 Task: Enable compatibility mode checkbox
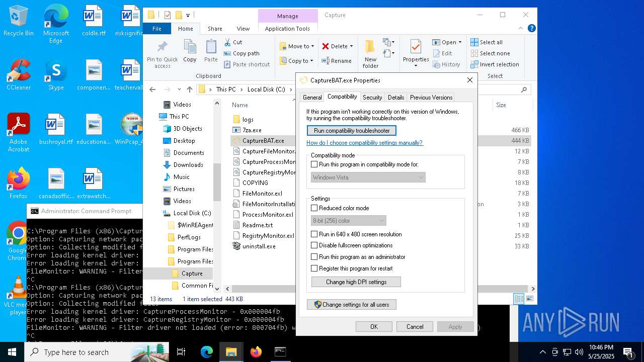click(314, 164)
